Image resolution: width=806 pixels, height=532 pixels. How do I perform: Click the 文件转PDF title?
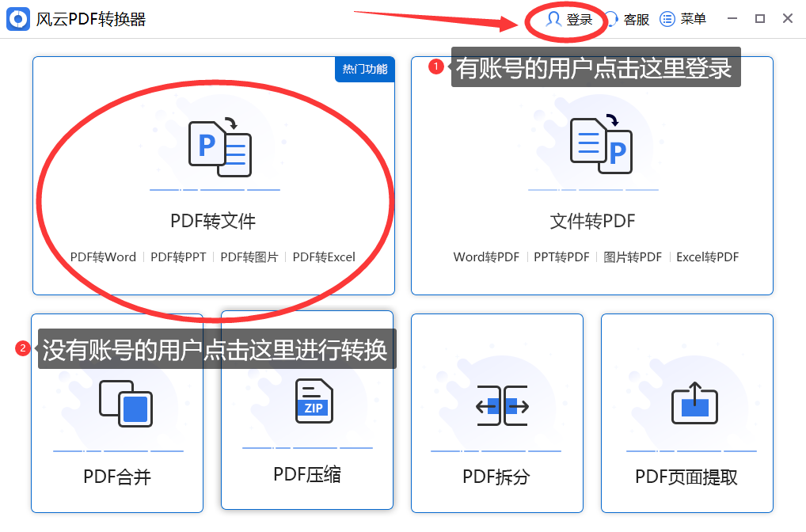[x=592, y=221]
